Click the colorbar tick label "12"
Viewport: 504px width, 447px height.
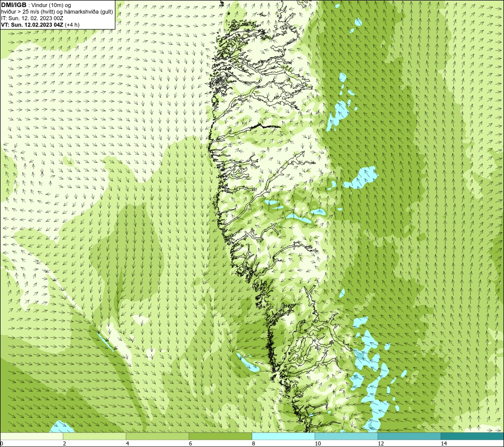coord(381,443)
